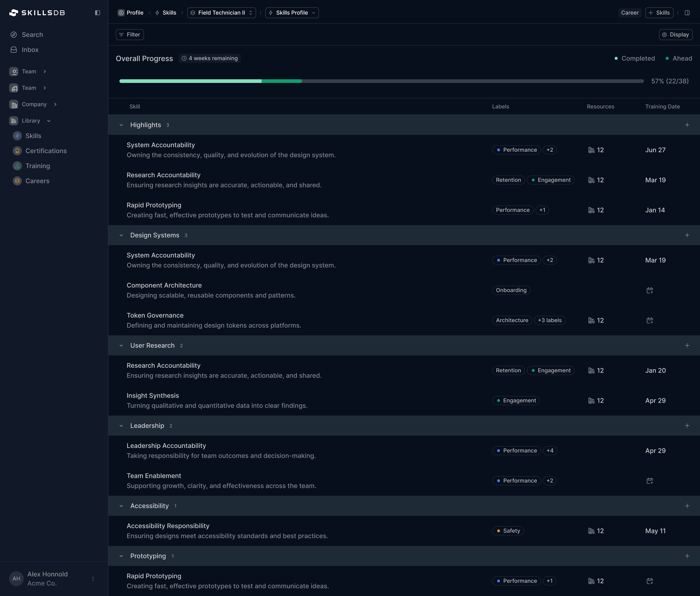Set training date for Component Architecture
This screenshot has height=596, width=700.
click(649, 290)
